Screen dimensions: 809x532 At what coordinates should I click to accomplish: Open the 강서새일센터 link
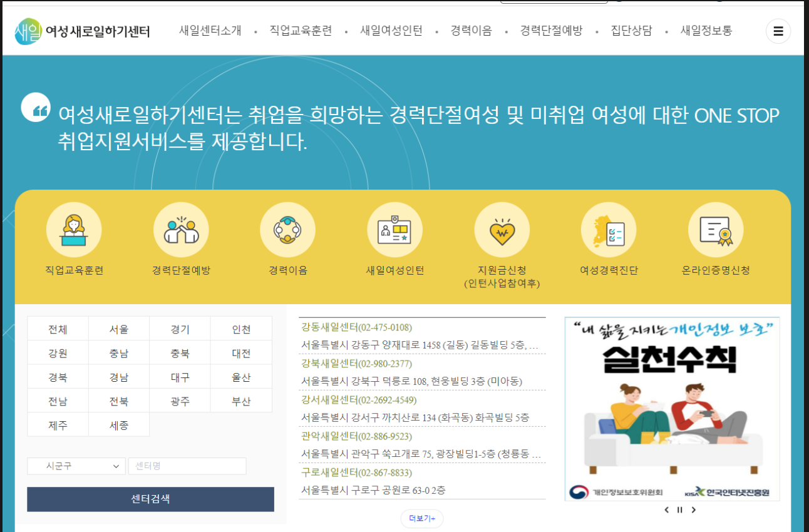point(359,400)
